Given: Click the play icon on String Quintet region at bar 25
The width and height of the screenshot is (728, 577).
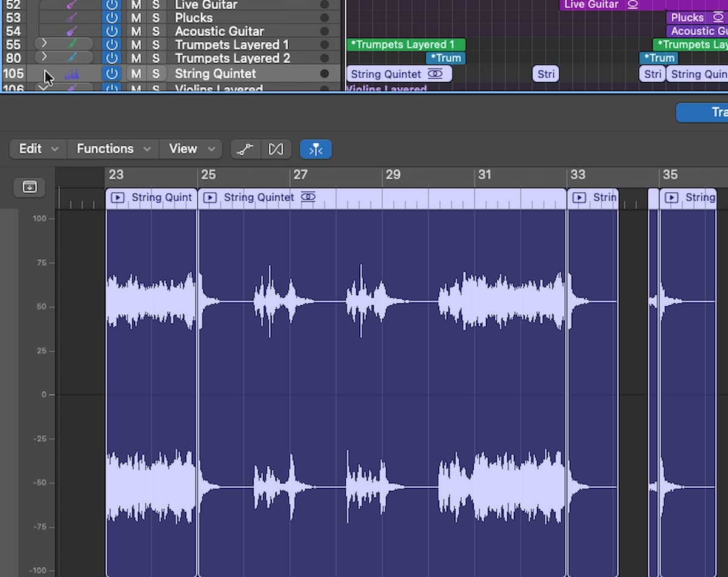Looking at the screenshot, I should coord(210,198).
